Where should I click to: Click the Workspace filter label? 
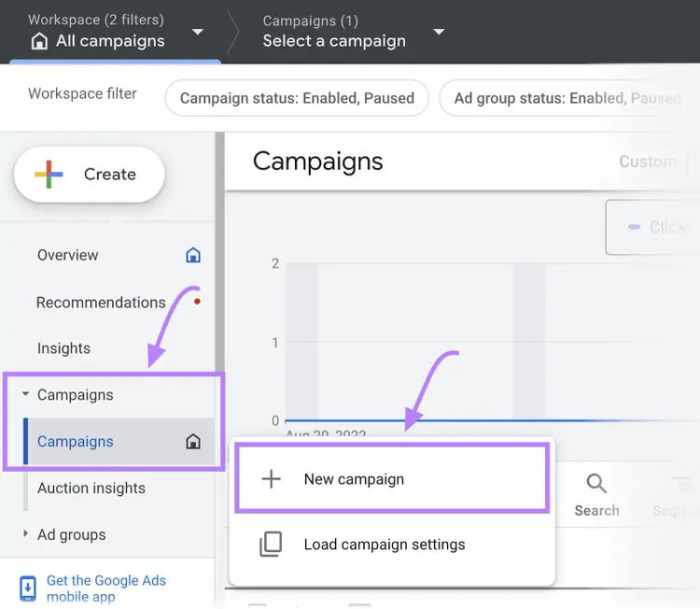82,93
